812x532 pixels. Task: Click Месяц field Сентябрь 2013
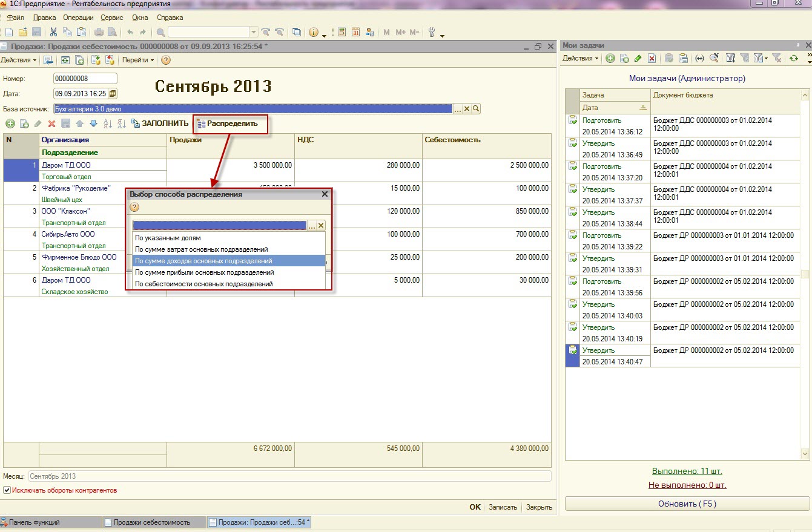tap(289, 476)
